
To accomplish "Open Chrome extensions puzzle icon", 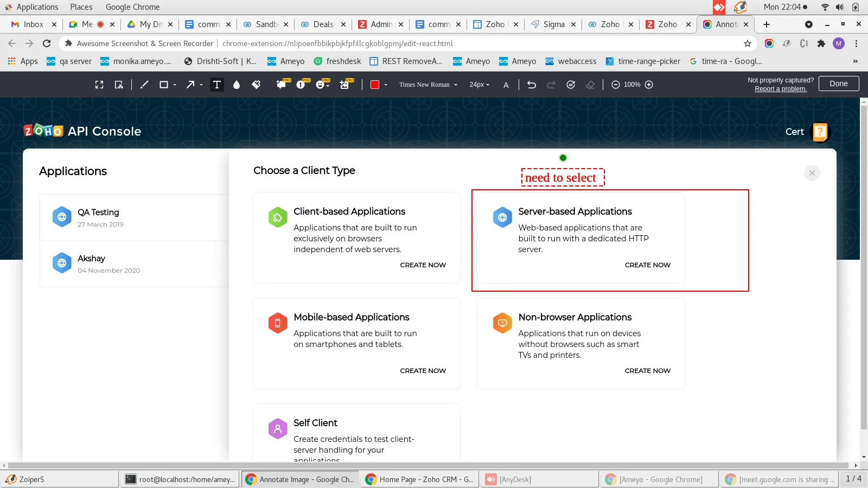I will 821,43.
